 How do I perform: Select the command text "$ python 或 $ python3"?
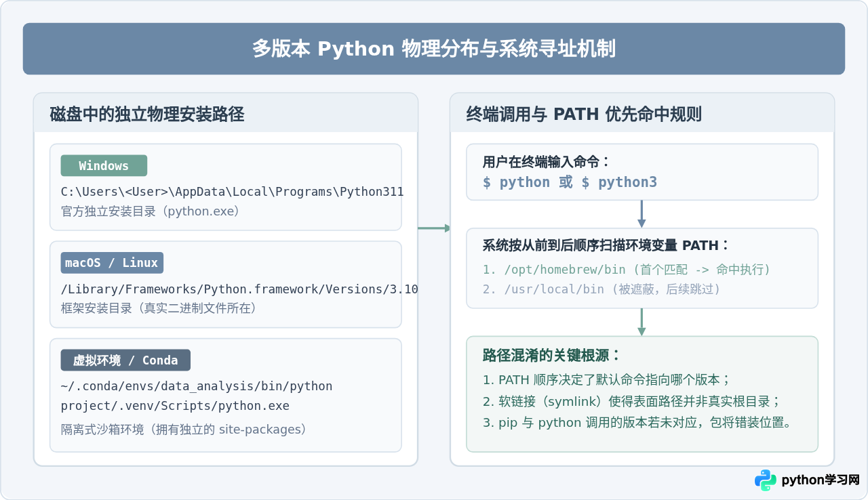[570, 182]
